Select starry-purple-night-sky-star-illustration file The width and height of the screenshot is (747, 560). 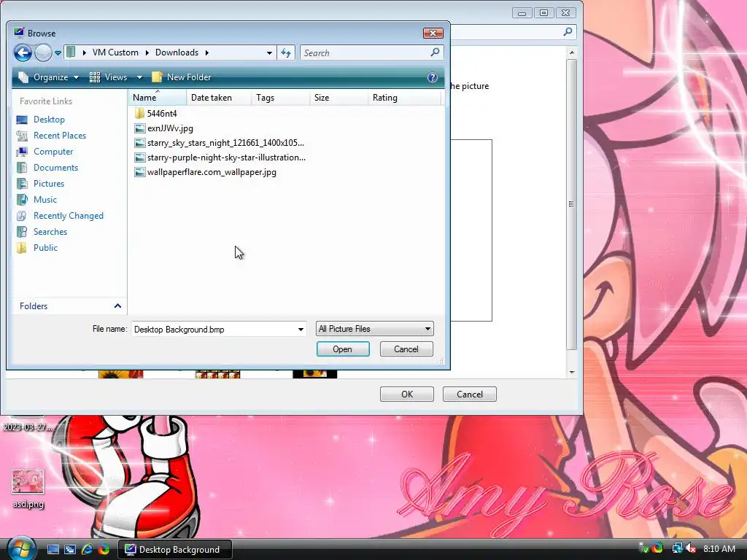220,157
